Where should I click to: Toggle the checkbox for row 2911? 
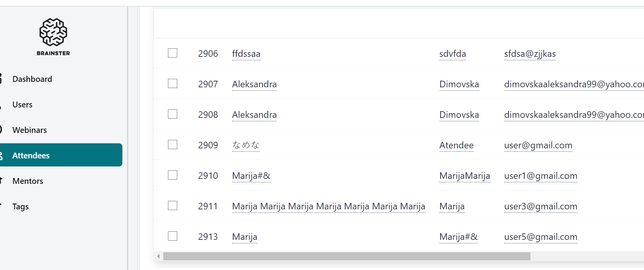173,205
